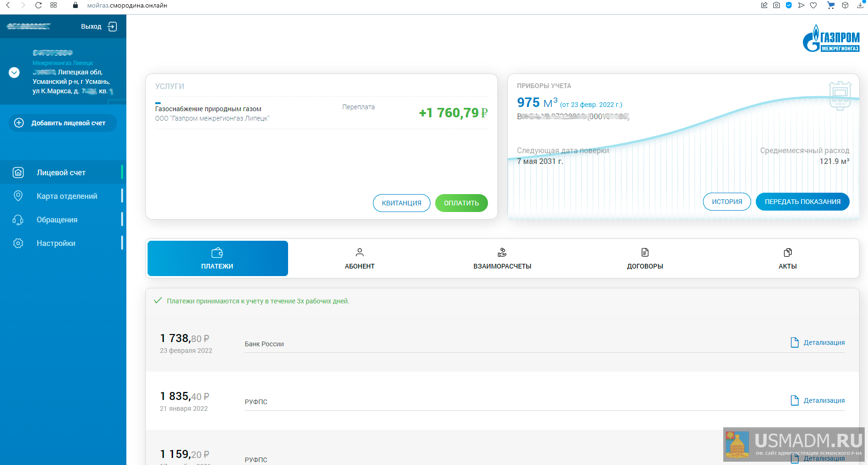Click Газоснабжение природным газом service name
Image resolution: width=868 pixels, height=465 pixels.
(208, 109)
